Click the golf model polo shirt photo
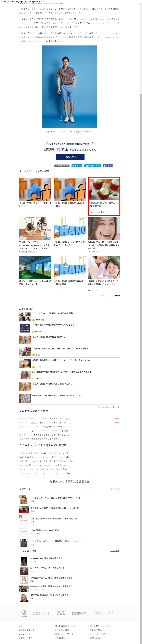This screenshot has width=142, height=644. [70, 86]
